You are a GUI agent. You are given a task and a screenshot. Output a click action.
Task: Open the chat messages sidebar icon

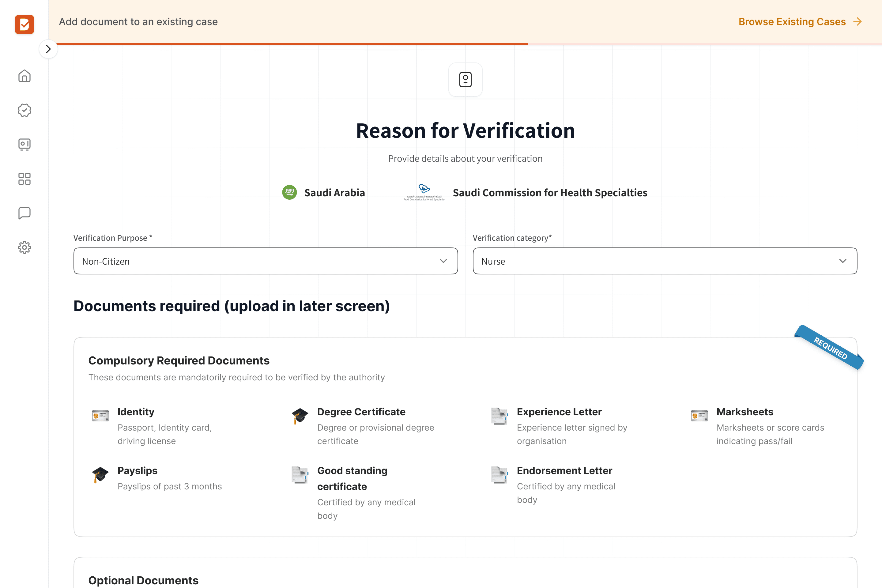[24, 213]
